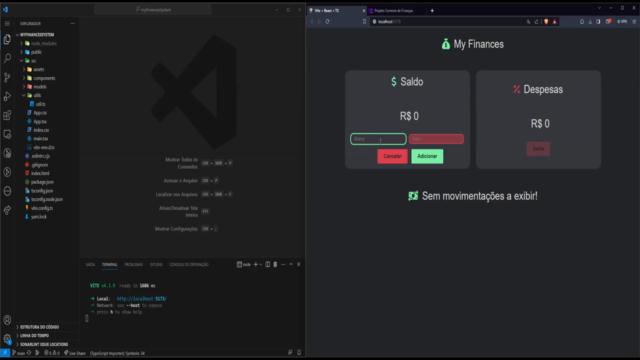Open the tsconfig.node.json file
Screen dimensions: 640x360
click(46, 200)
